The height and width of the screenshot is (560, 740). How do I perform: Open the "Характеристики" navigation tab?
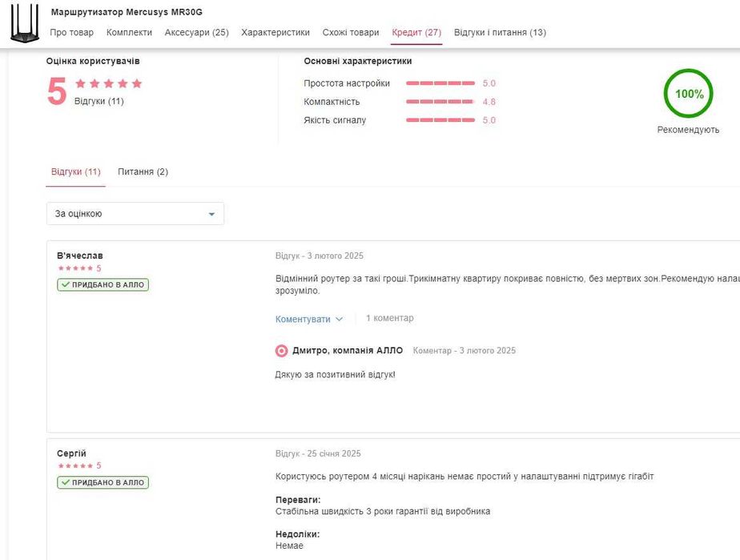tap(275, 33)
